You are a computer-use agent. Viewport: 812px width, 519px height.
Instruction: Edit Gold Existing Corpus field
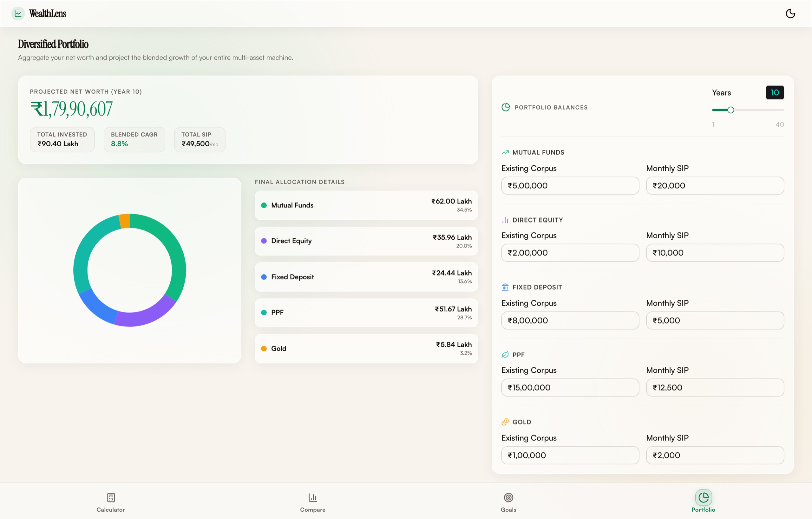[570, 455]
